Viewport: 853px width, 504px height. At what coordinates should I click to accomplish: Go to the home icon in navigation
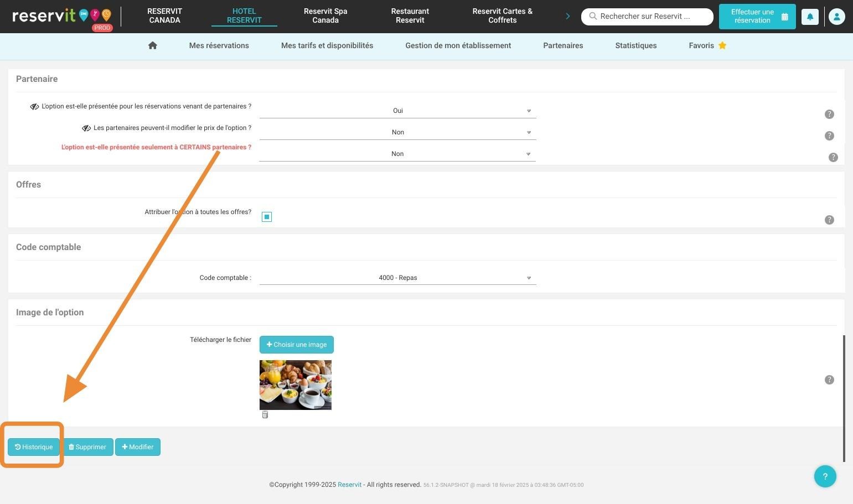pyautogui.click(x=153, y=45)
